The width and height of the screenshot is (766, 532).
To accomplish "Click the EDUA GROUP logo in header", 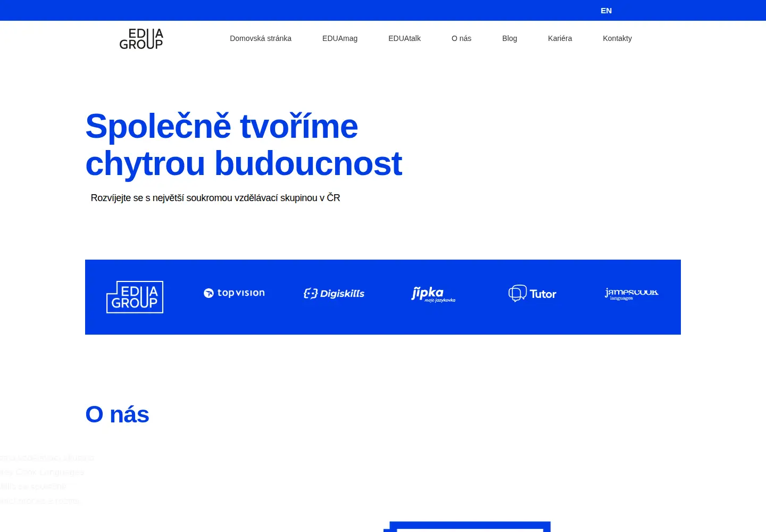I will [x=141, y=39].
